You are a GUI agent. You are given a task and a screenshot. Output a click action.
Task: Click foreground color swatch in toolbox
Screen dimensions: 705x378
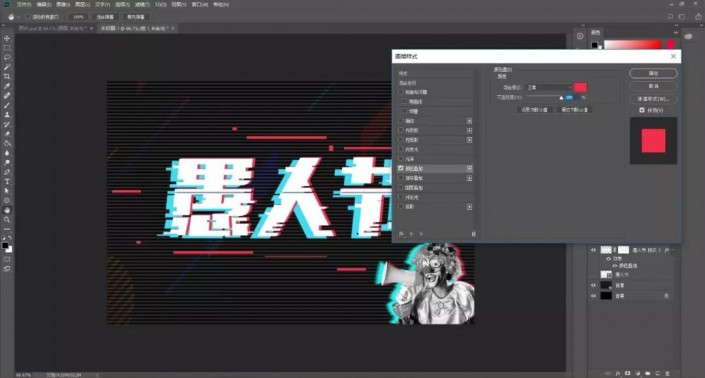point(5,245)
